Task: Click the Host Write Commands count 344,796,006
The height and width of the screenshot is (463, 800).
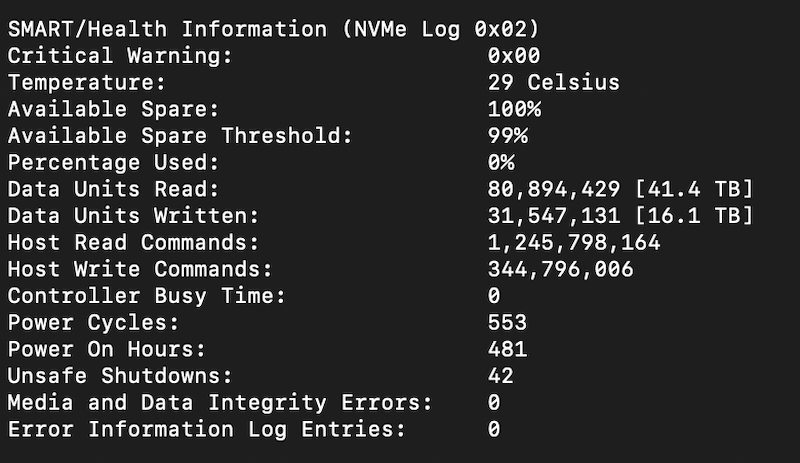Action: (560, 269)
